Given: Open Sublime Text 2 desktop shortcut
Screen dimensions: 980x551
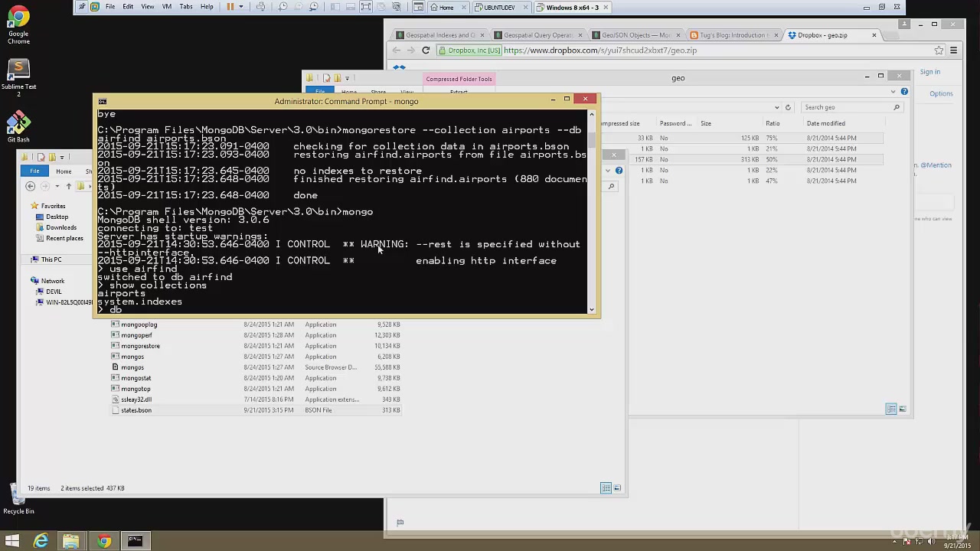Looking at the screenshot, I should click(18, 77).
